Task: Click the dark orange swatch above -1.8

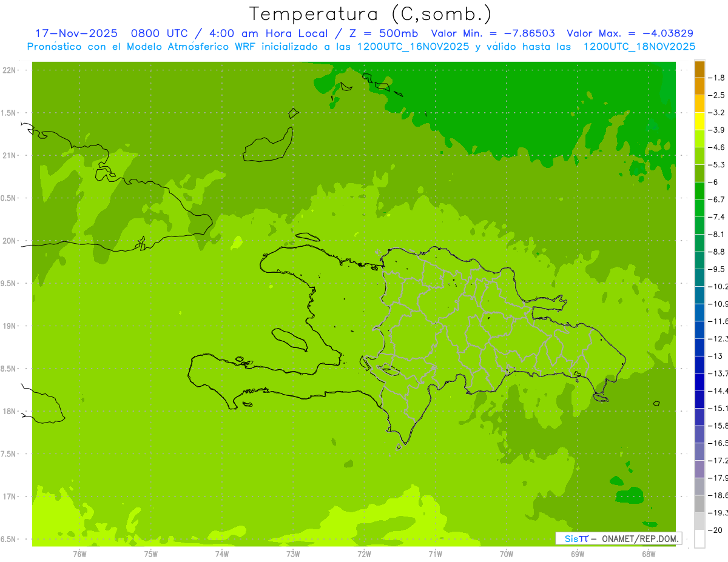Action: 699,69
